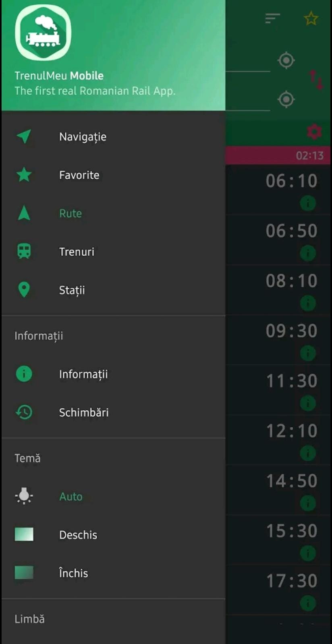Select the Auto theme option
The height and width of the screenshot is (644, 332).
[x=71, y=497]
